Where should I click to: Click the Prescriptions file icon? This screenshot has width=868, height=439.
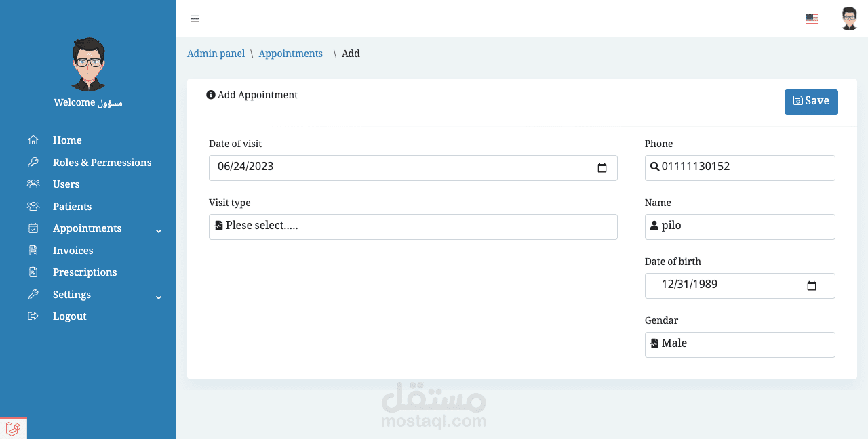33,272
